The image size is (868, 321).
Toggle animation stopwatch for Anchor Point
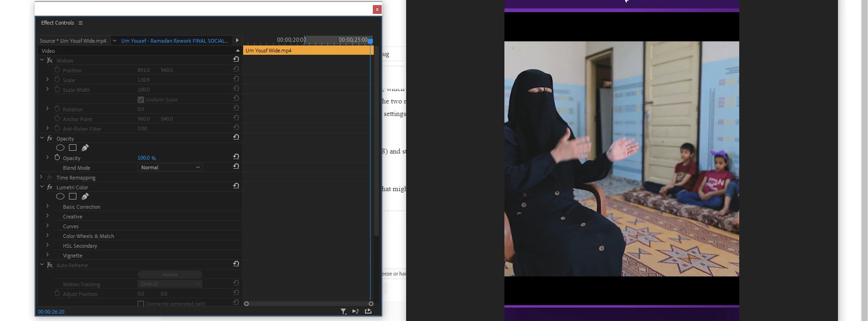point(57,118)
